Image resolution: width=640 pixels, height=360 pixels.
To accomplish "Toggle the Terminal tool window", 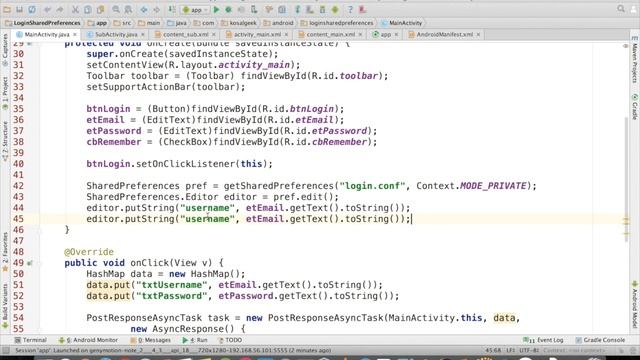I will [31, 340].
